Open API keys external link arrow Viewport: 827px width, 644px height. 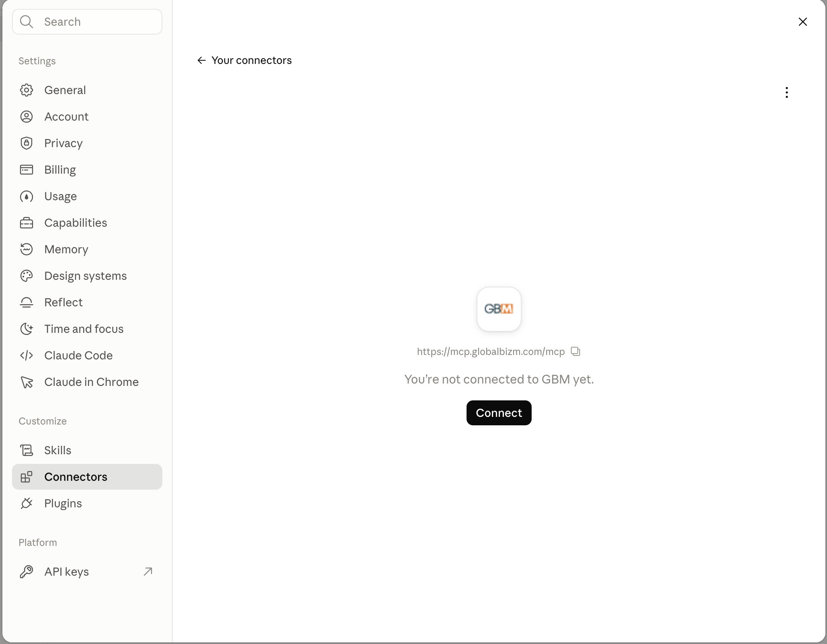tap(148, 572)
